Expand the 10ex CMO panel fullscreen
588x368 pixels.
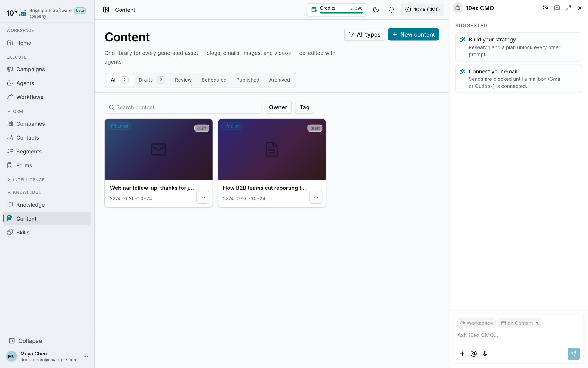568,8
